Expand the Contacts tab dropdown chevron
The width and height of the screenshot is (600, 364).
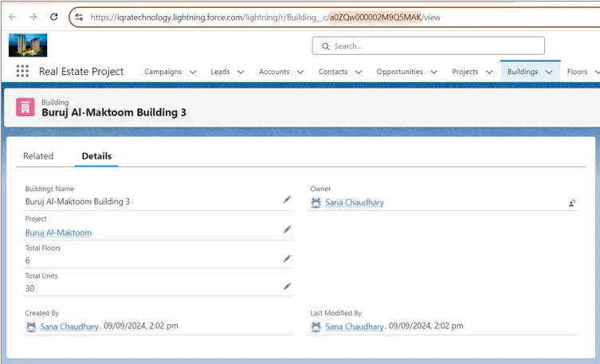pyautogui.click(x=359, y=72)
